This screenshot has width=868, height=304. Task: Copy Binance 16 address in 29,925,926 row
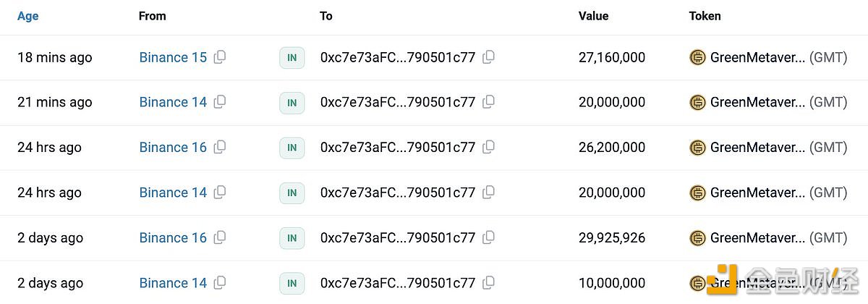pyautogui.click(x=220, y=237)
